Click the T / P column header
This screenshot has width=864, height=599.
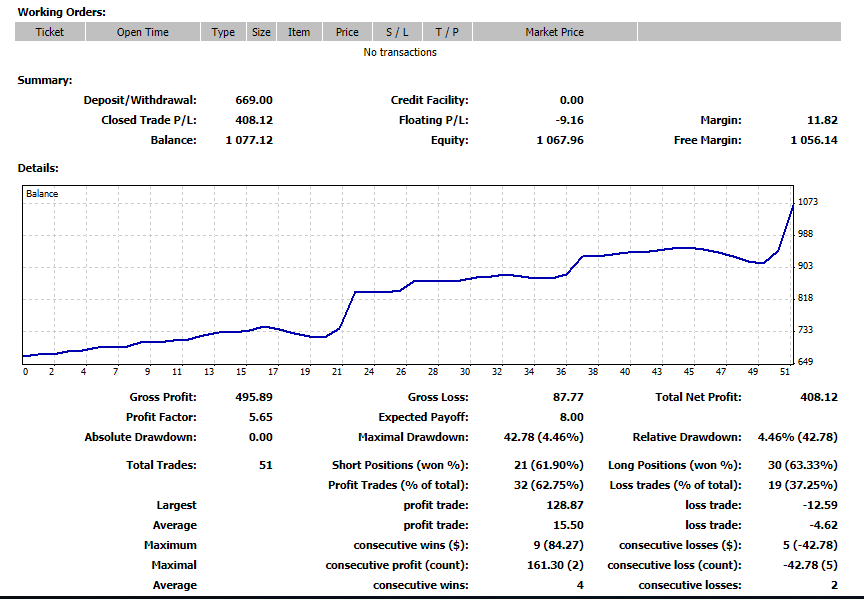point(447,32)
